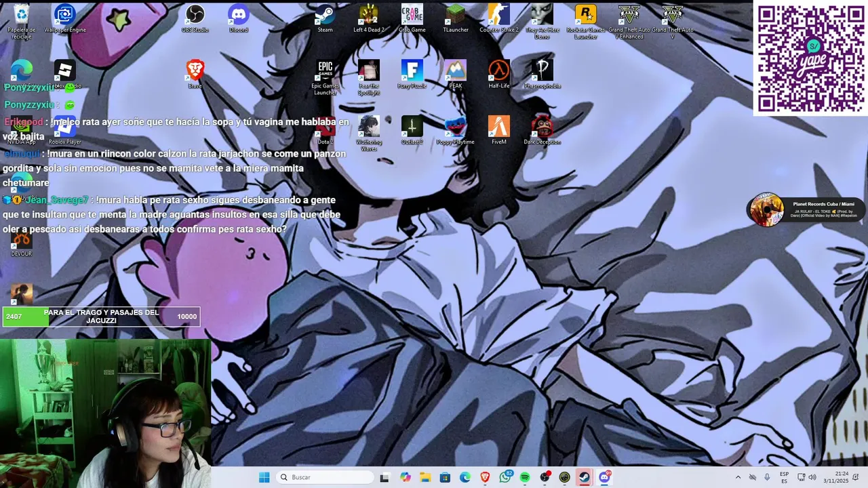
Task: Select the Brave browser desktop shortcut
Action: pyautogui.click(x=195, y=75)
